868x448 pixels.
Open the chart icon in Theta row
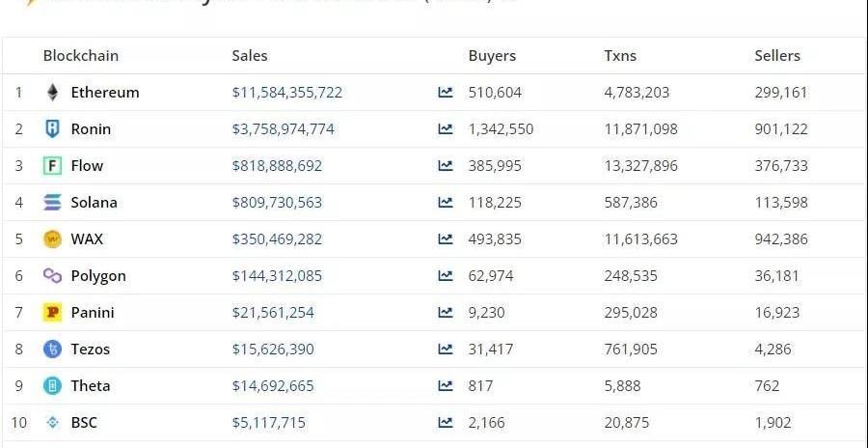445,386
